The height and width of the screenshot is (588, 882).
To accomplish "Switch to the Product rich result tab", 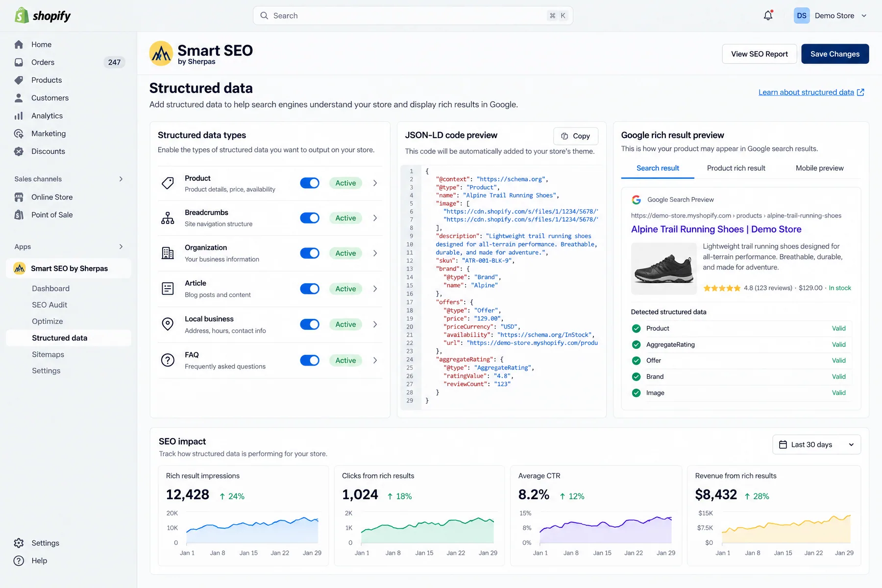I will pos(736,168).
